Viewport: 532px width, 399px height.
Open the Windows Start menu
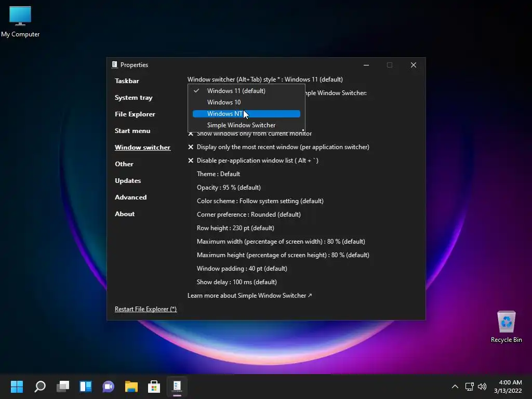coord(17,387)
